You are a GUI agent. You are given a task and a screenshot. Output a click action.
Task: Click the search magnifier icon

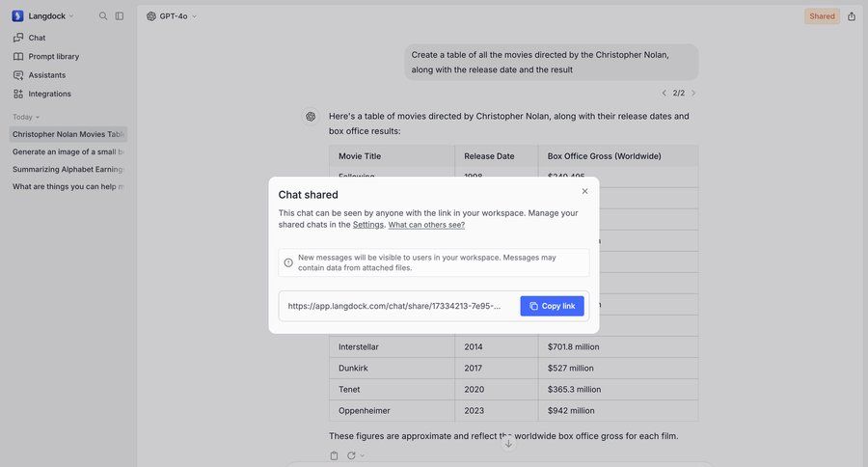coord(103,16)
